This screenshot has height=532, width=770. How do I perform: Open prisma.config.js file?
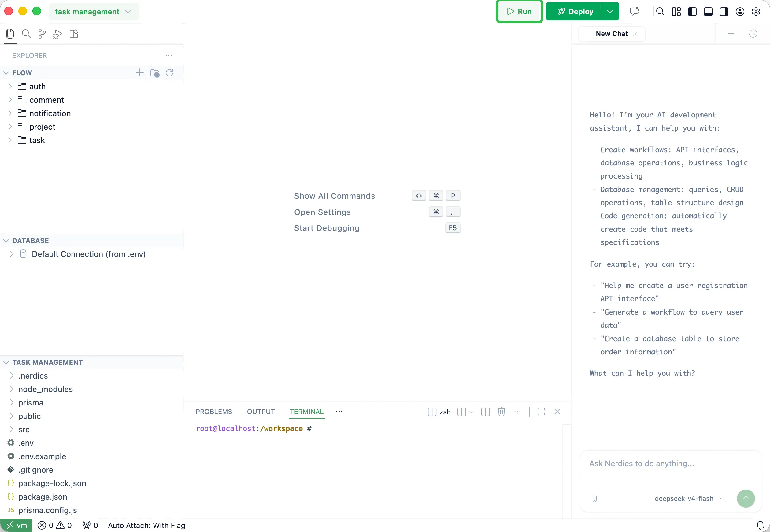click(92, 510)
